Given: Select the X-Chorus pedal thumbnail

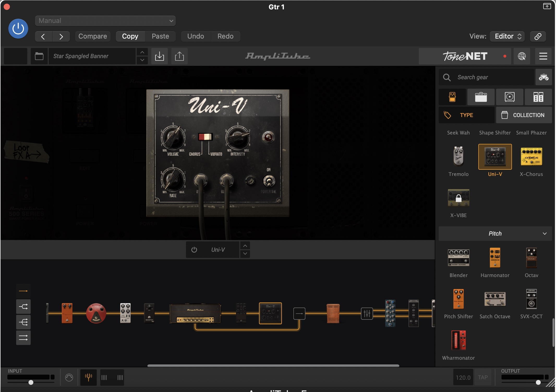Looking at the screenshot, I should pos(531,156).
